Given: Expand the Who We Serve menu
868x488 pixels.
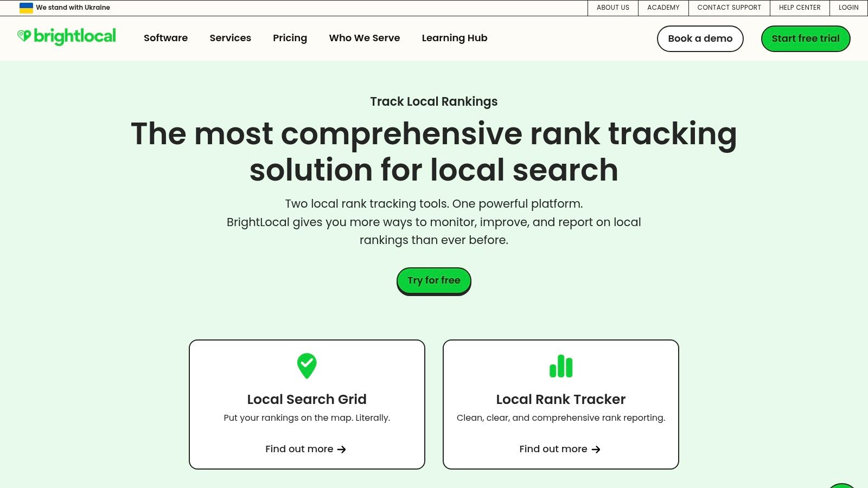Looking at the screenshot, I should [x=364, y=38].
